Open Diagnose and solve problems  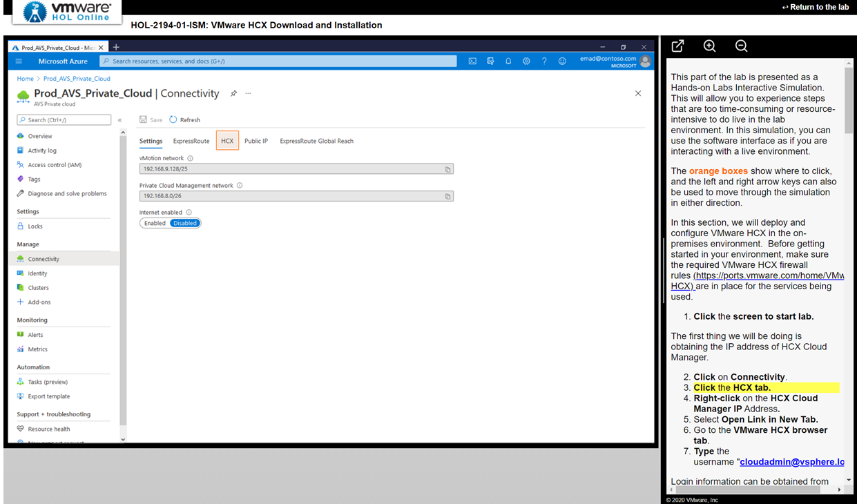tap(67, 194)
